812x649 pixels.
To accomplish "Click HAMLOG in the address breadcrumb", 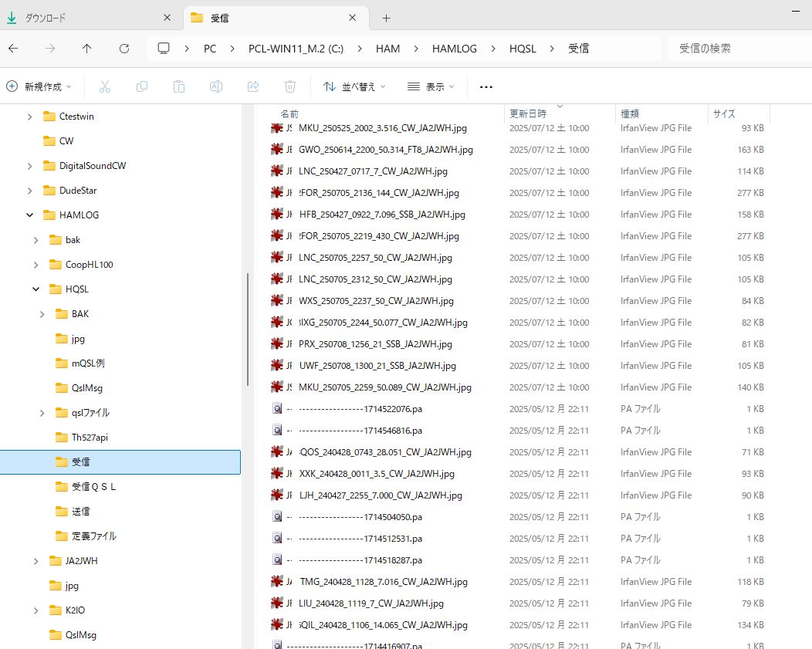I will coord(454,48).
